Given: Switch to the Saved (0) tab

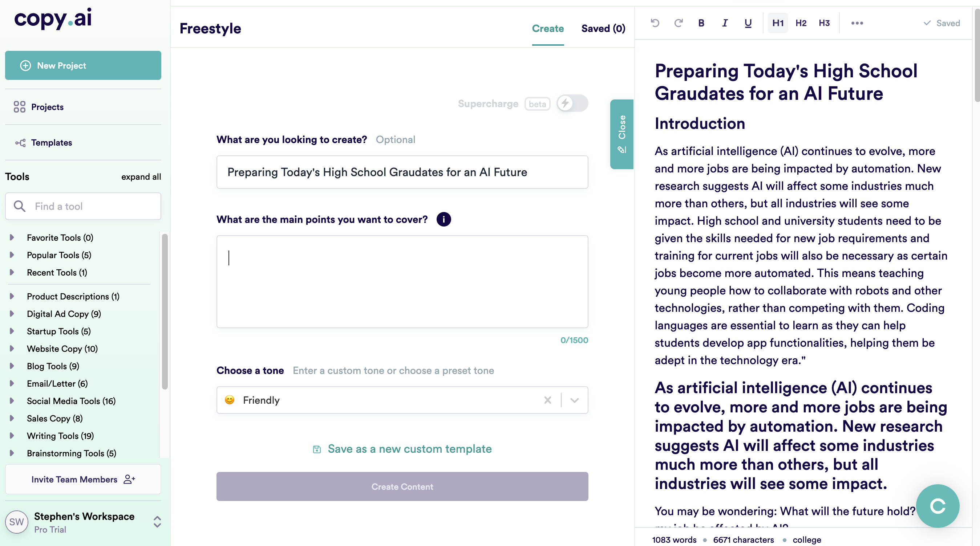Looking at the screenshot, I should (603, 29).
